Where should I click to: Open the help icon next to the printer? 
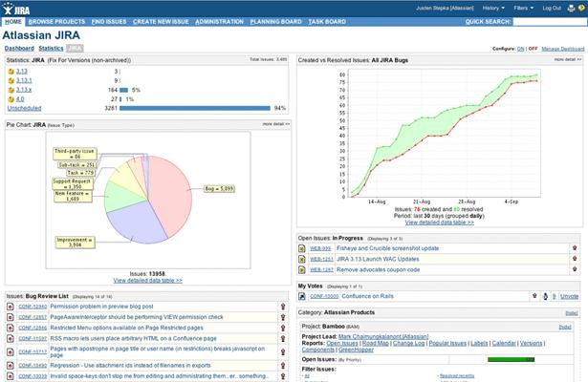[582, 9]
